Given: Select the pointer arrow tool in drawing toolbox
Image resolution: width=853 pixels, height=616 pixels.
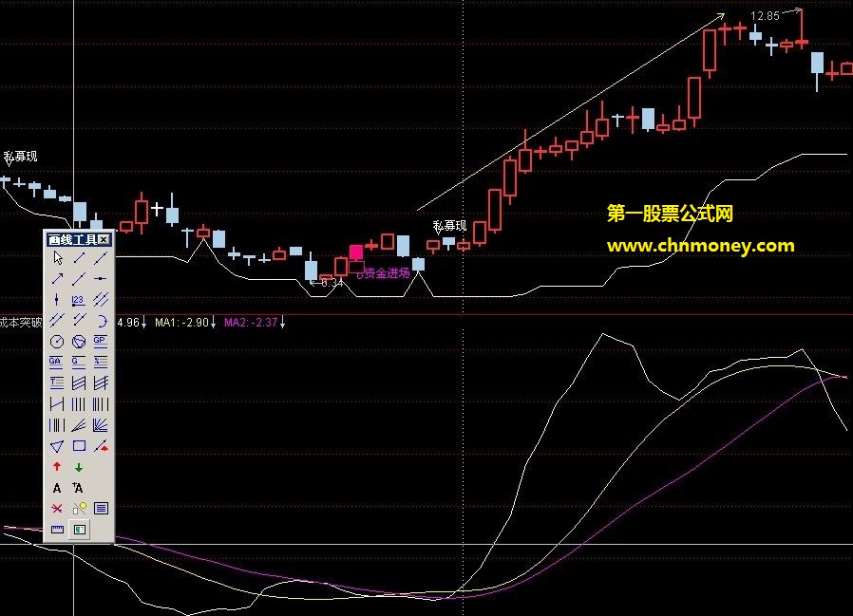Looking at the screenshot, I should 57,258.
